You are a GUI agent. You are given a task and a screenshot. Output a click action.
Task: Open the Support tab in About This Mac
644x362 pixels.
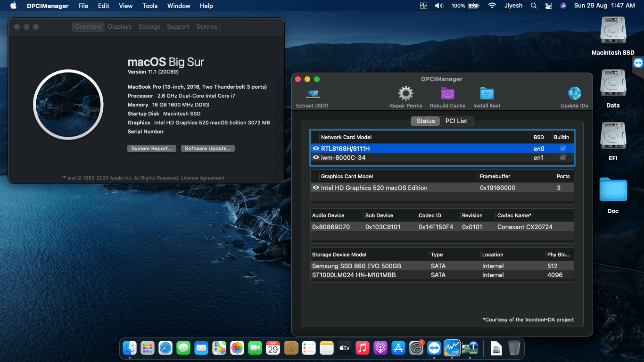(x=178, y=27)
